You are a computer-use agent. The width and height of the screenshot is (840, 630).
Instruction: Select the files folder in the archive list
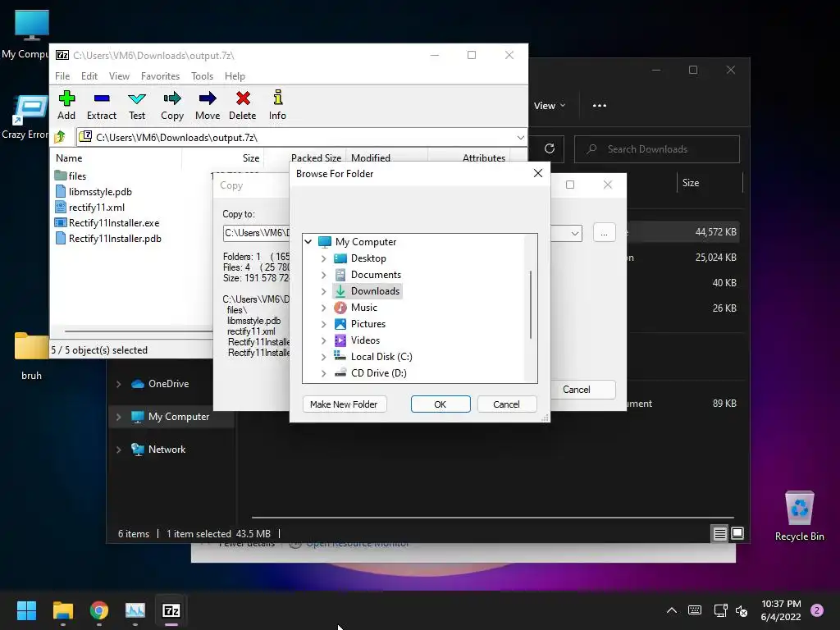(x=71, y=176)
